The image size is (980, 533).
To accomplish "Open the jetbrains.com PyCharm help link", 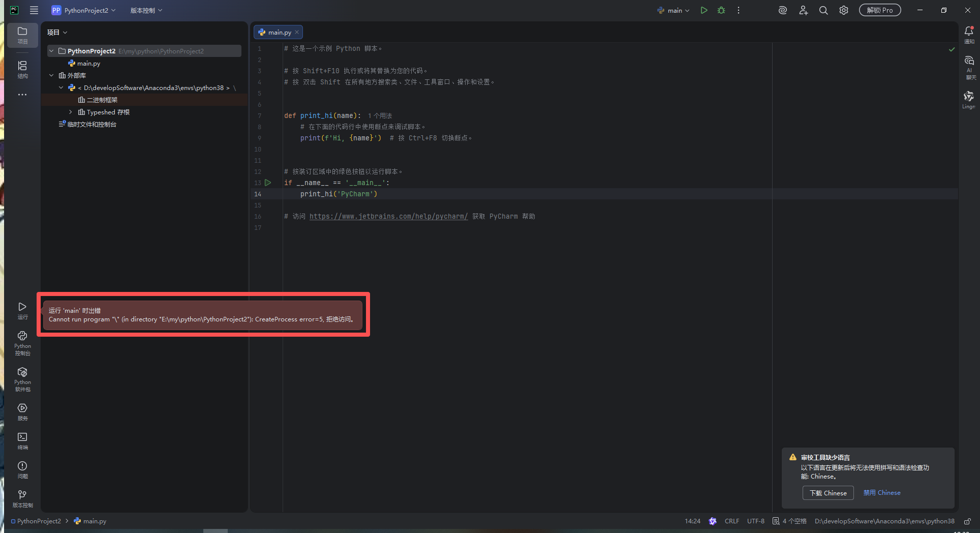I will 388,216.
